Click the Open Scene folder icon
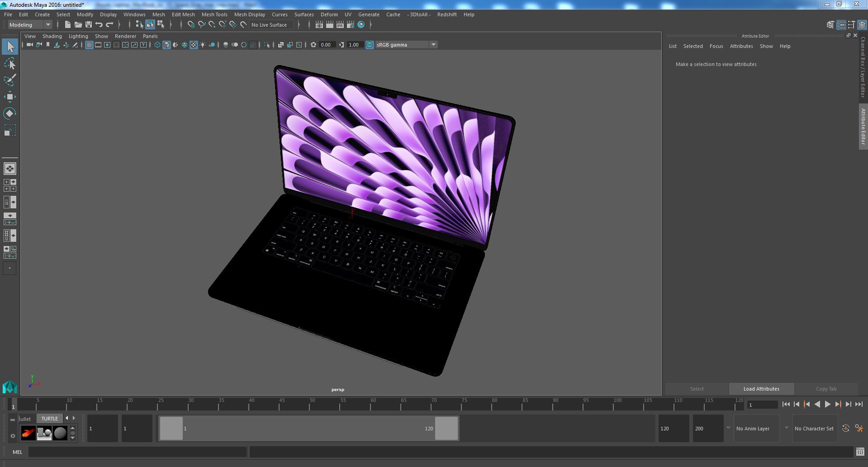 [x=78, y=25]
